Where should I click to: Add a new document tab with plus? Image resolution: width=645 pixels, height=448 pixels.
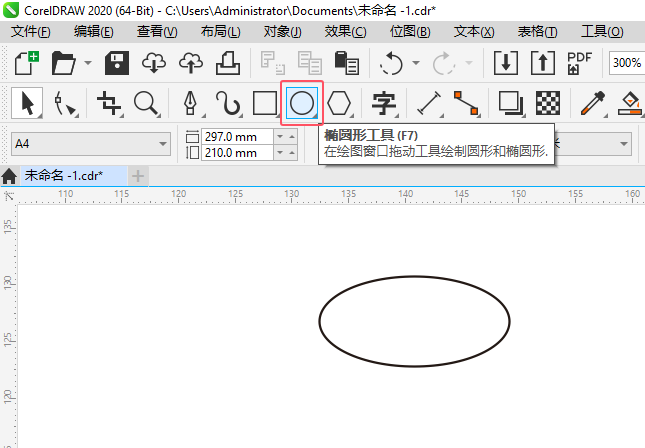click(138, 176)
